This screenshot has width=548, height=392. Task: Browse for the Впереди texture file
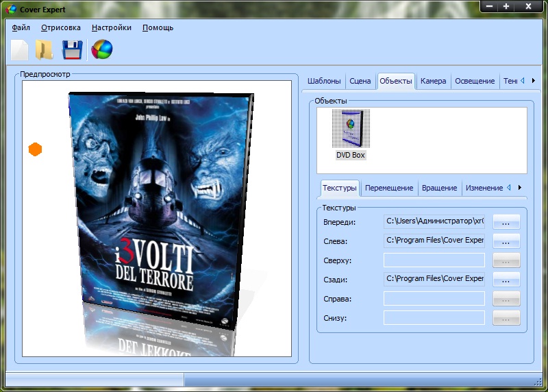click(x=506, y=221)
